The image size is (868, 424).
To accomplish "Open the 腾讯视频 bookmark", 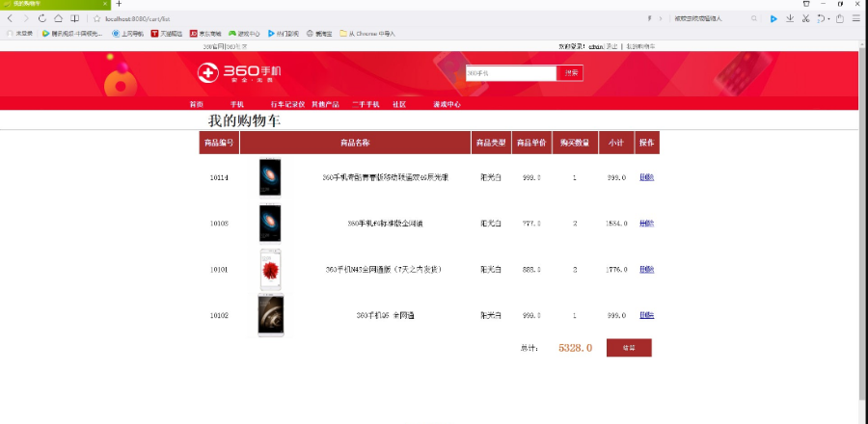I will [x=72, y=34].
